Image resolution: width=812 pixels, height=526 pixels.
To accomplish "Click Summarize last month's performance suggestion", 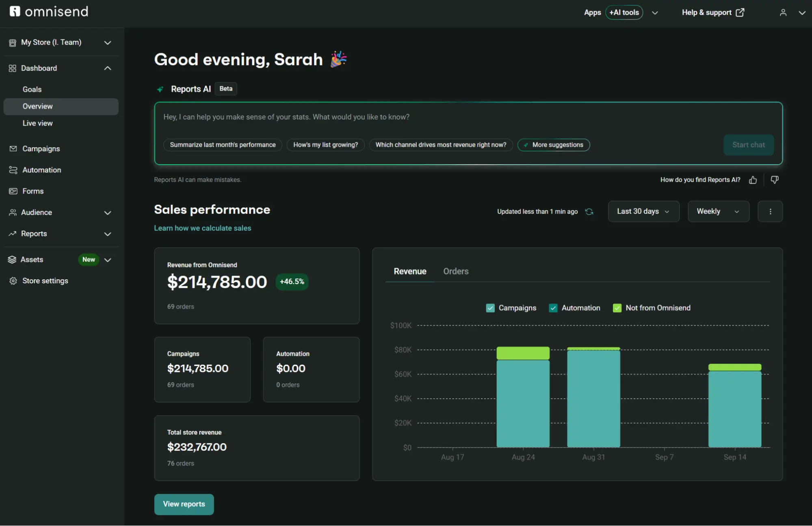I will click(223, 145).
